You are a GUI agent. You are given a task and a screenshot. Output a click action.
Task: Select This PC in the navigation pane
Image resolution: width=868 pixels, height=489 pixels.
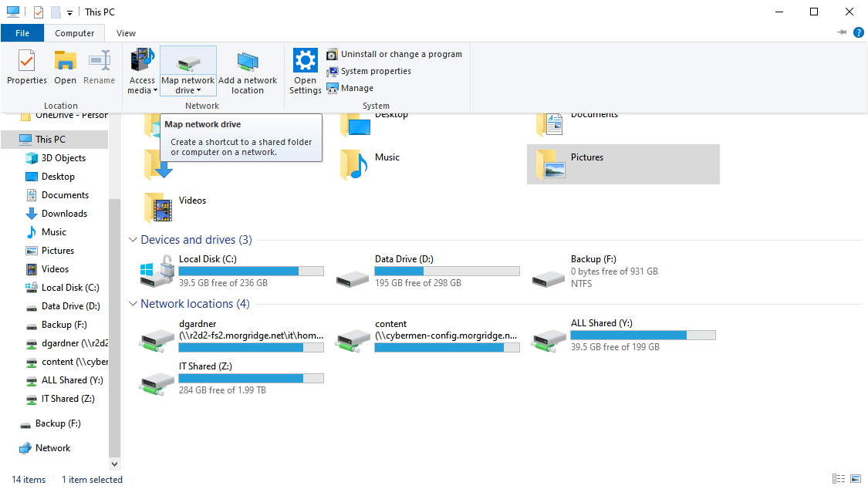[x=54, y=140]
